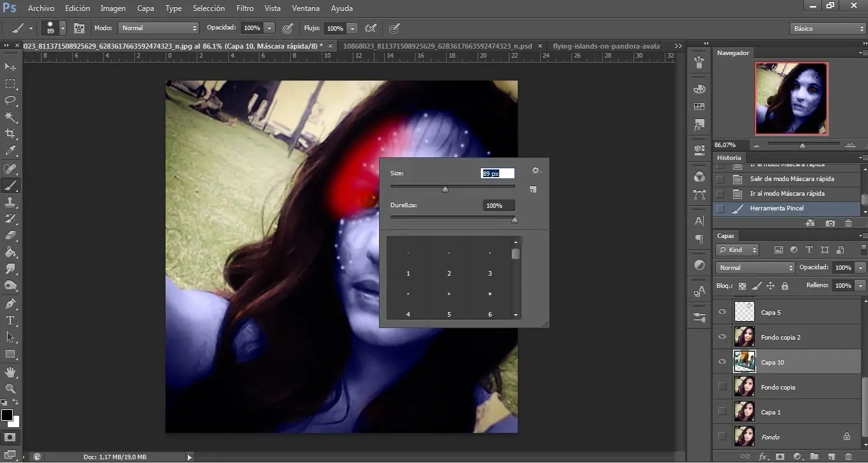This screenshot has height=463, width=868.
Task: Select the 'Herramienta Pincel' history state
Action: [x=787, y=208]
